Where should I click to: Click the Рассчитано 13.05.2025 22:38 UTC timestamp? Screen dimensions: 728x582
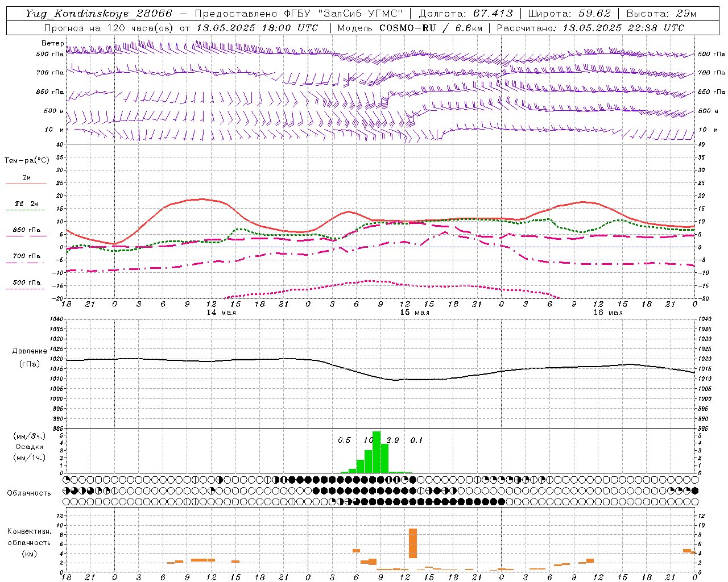click(590, 28)
